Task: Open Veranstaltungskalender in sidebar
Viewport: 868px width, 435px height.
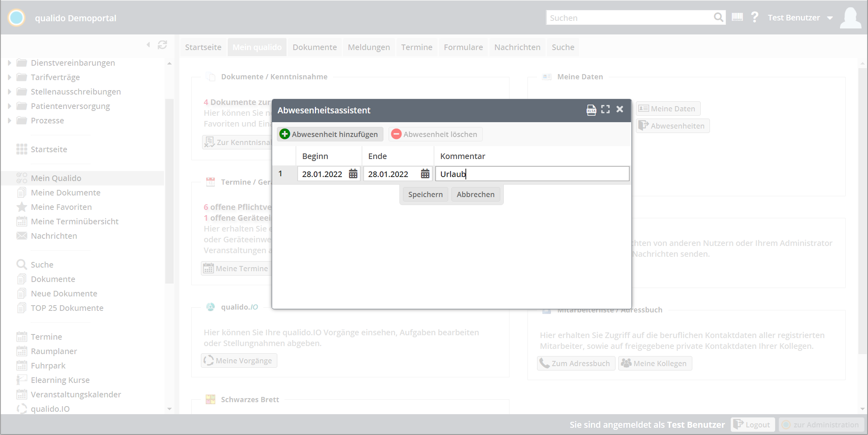Action: pyautogui.click(x=76, y=395)
